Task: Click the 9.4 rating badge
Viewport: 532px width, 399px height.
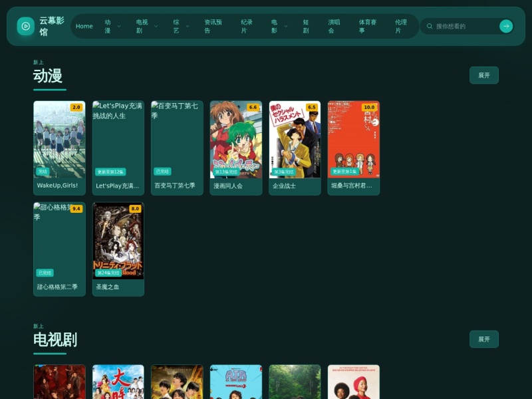Action: click(76, 209)
